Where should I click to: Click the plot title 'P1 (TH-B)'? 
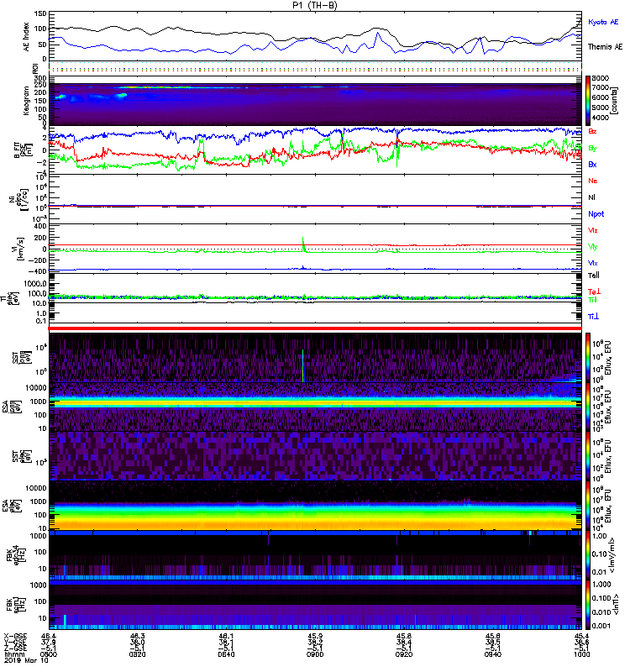[315, 5]
